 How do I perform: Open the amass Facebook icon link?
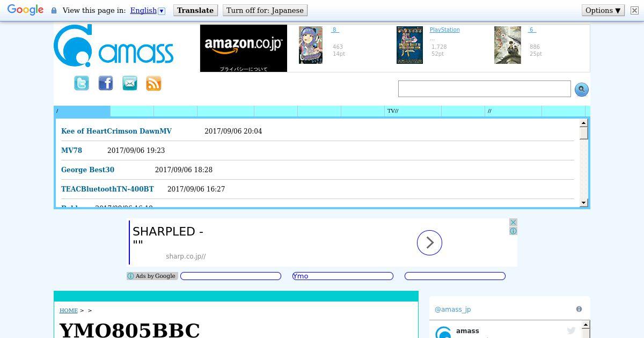[106, 83]
